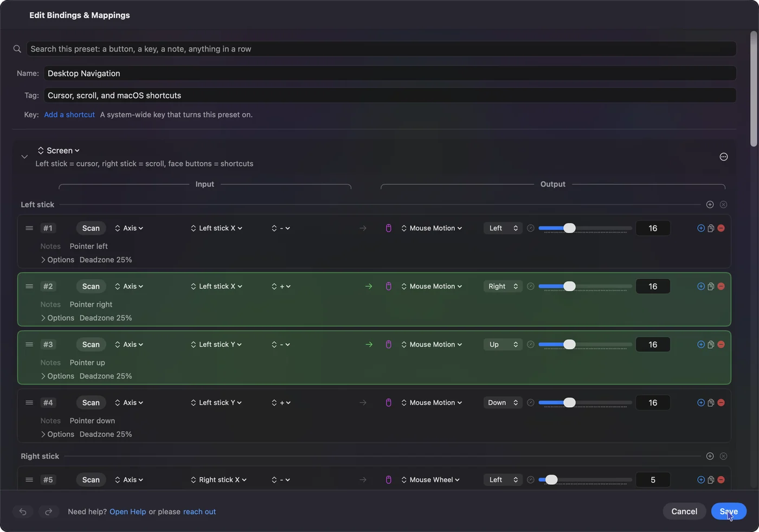Open Left stick X dropdown in row #2

point(216,286)
